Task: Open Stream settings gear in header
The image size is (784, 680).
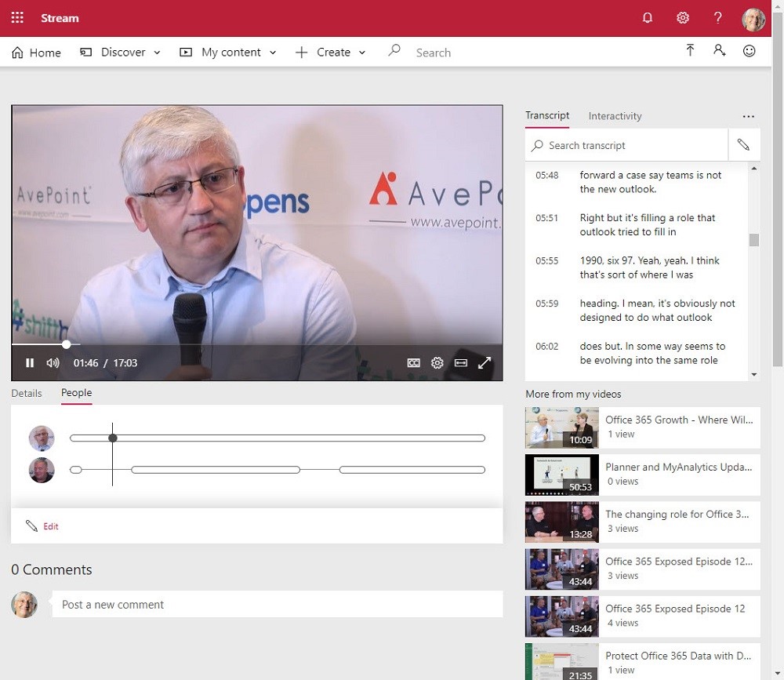Action: (683, 18)
